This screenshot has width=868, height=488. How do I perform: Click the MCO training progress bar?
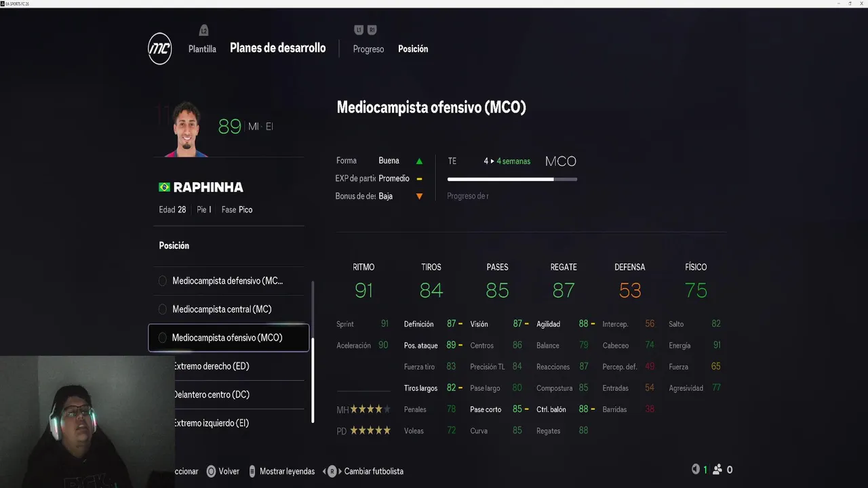pos(512,180)
